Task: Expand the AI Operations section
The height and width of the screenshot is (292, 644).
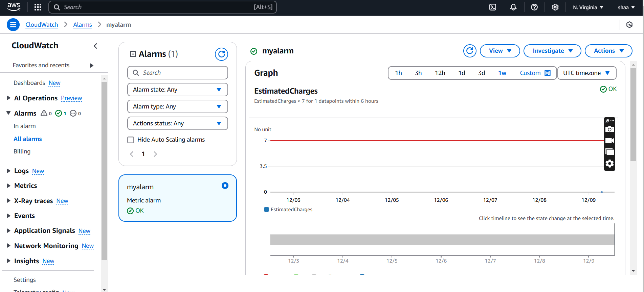Action: pyautogui.click(x=8, y=98)
